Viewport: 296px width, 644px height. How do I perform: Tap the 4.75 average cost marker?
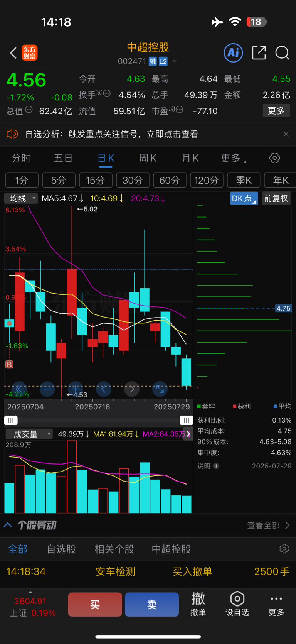tap(283, 308)
